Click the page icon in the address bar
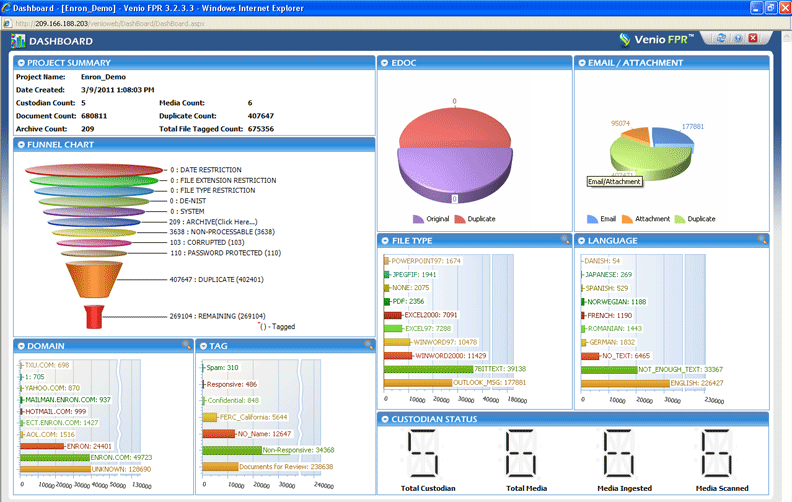This screenshot has width=792, height=502. (7, 23)
